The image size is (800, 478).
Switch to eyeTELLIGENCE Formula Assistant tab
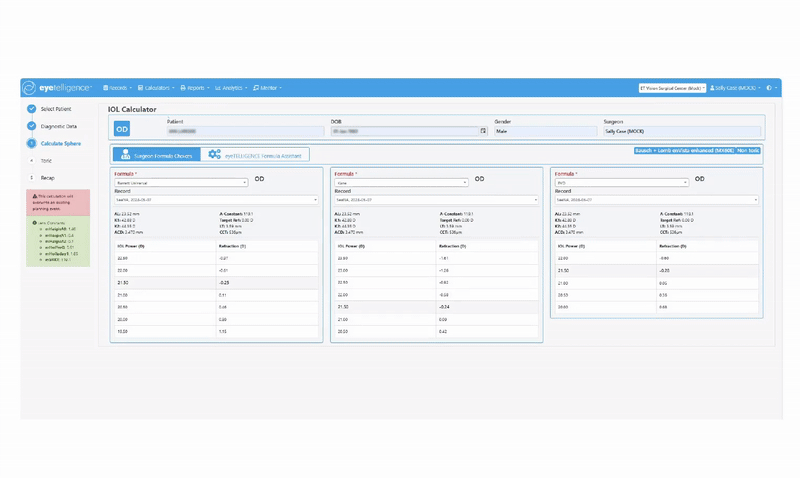255,155
